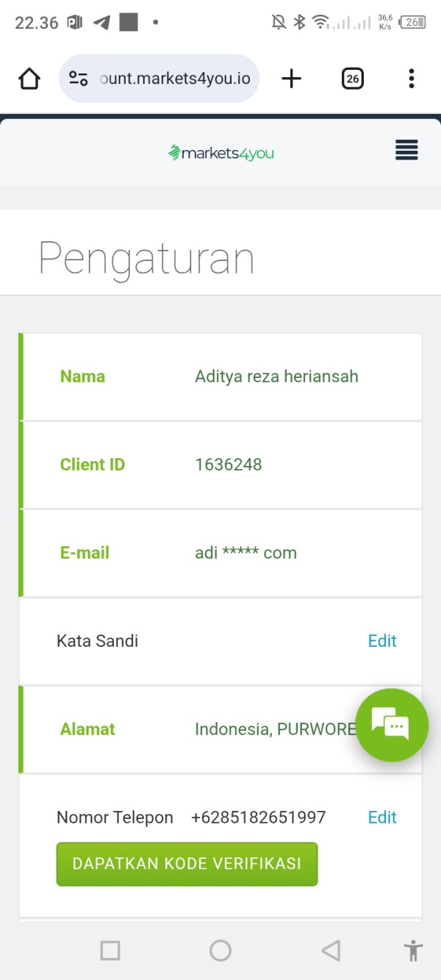Tap the accessibility shortcut icon
This screenshot has width=441, height=980.
[414, 951]
